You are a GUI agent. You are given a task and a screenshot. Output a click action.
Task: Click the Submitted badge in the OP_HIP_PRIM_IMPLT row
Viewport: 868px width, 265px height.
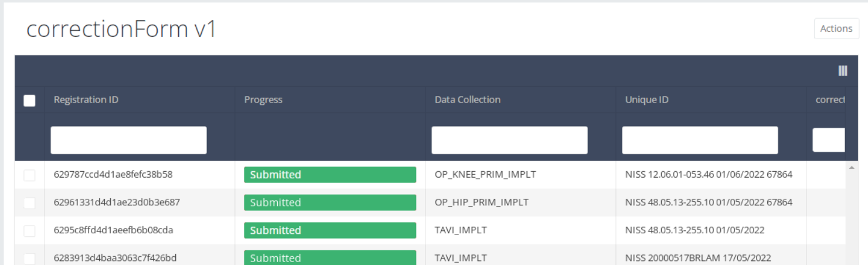[330, 203]
